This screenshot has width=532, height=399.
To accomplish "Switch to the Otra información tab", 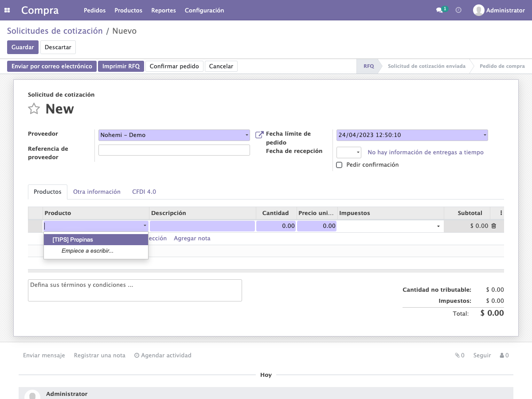I will 97,192.
